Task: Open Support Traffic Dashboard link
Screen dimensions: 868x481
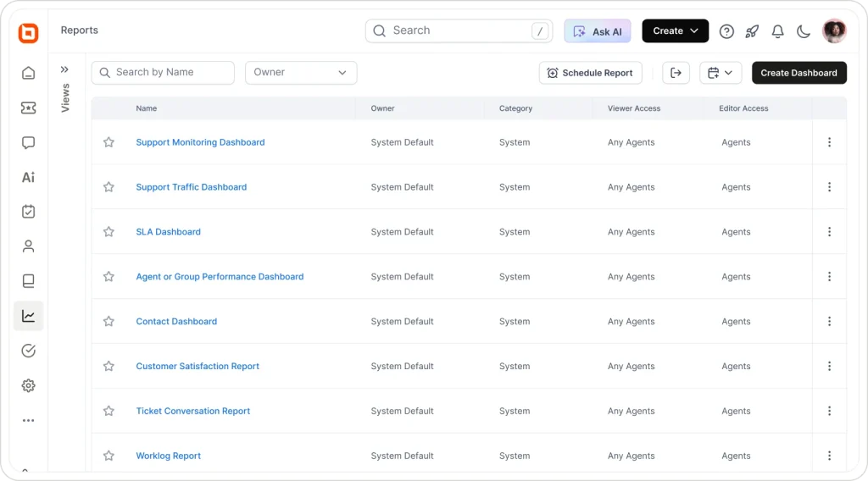Action: tap(192, 187)
